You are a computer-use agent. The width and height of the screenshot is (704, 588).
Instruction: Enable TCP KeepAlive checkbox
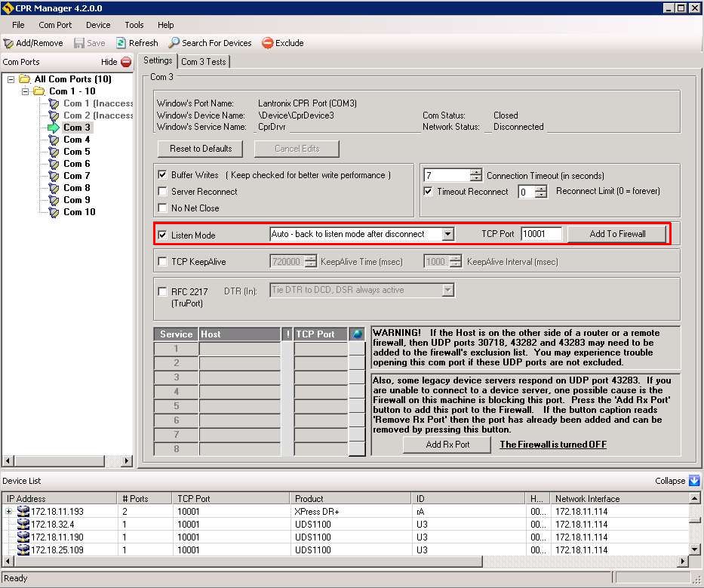tap(162, 262)
